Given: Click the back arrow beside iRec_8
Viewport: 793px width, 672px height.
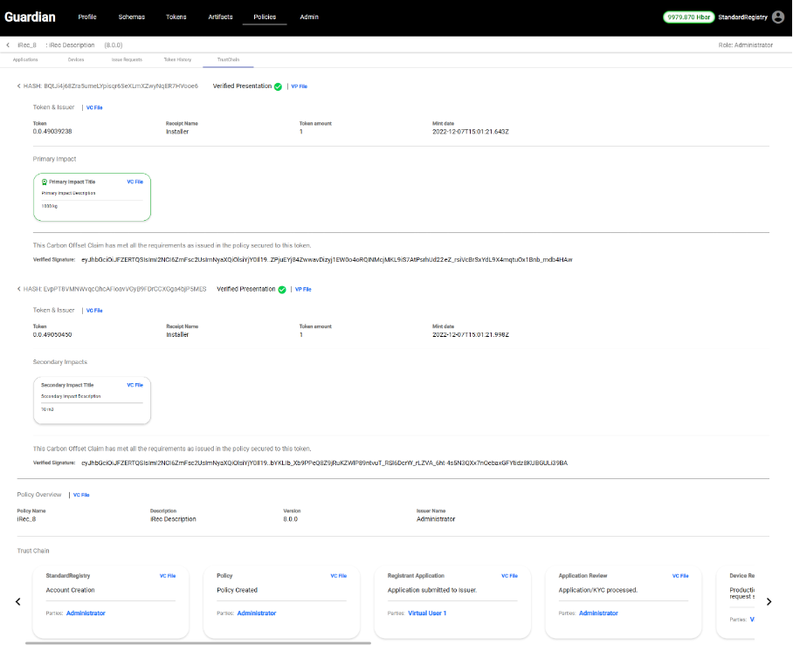Looking at the screenshot, I should click(x=8, y=45).
